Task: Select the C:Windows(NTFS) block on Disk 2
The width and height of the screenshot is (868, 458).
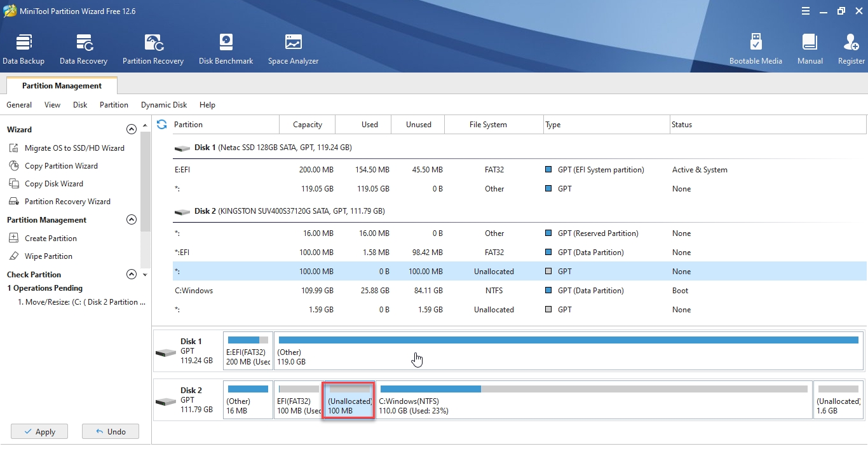Action: click(594, 400)
